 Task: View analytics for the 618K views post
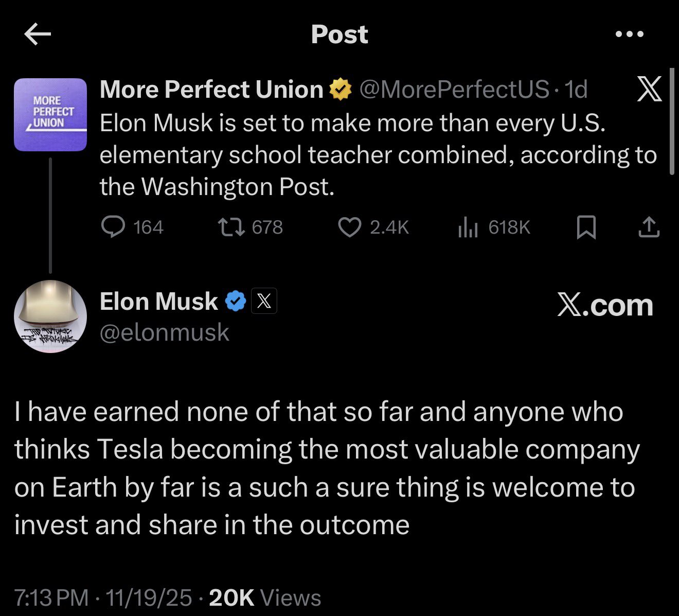(468, 227)
